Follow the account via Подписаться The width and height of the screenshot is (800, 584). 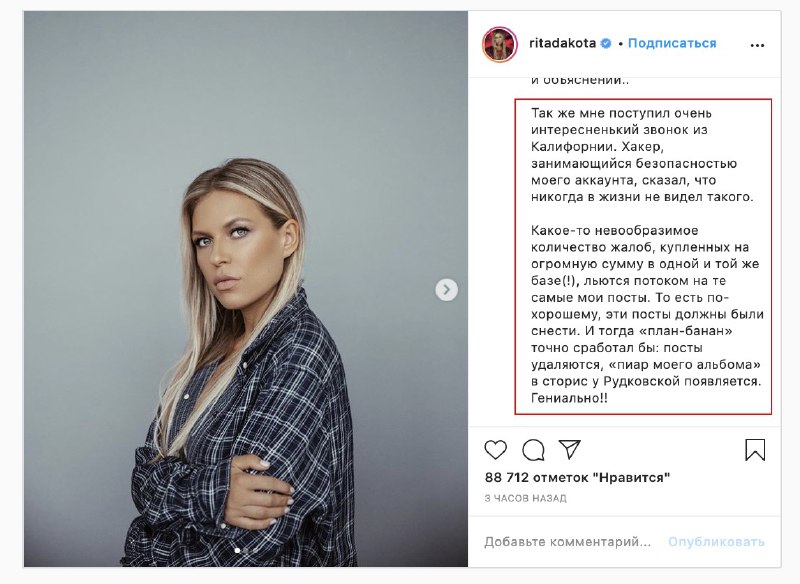pos(672,43)
